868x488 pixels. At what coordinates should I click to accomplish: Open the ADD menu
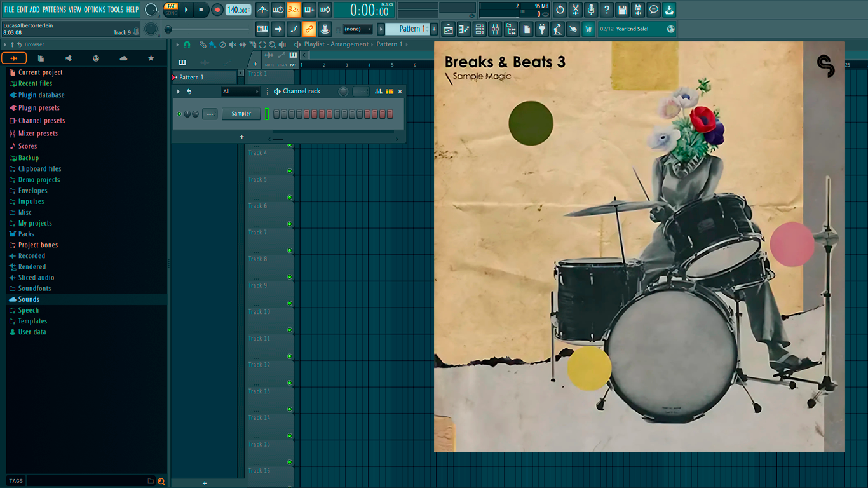click(34, 10)
